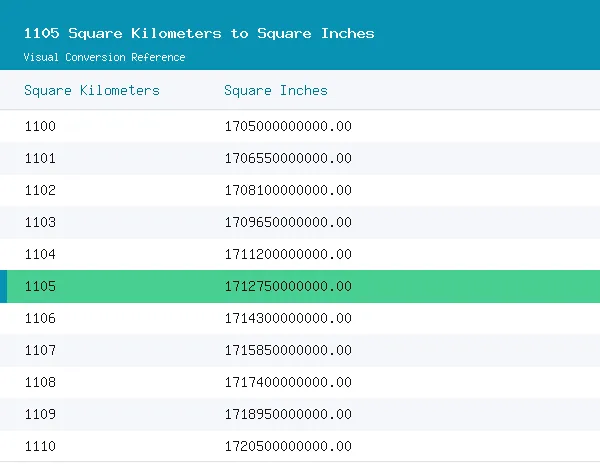Click the 1102 row label
The width and height of the screenshot is (600, 466).
[x=40, y=190]
